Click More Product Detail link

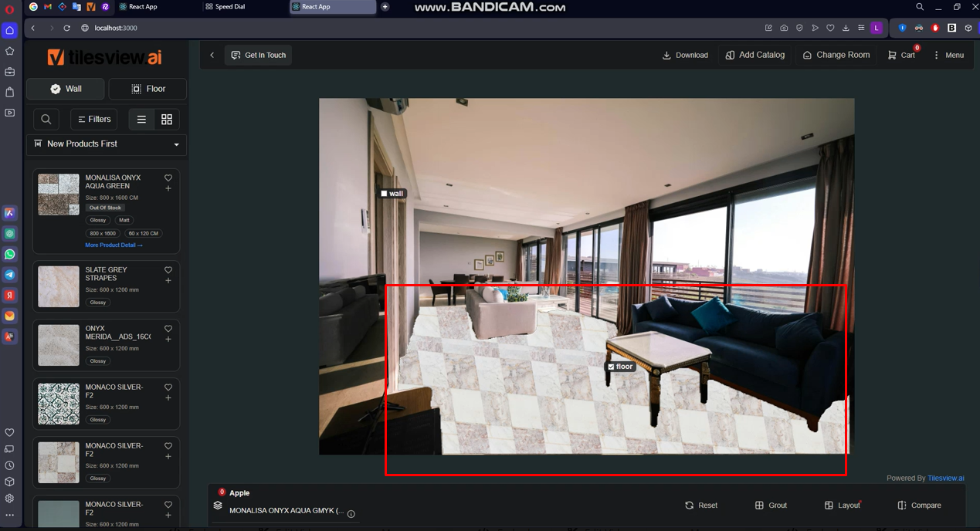coord(114,245)
